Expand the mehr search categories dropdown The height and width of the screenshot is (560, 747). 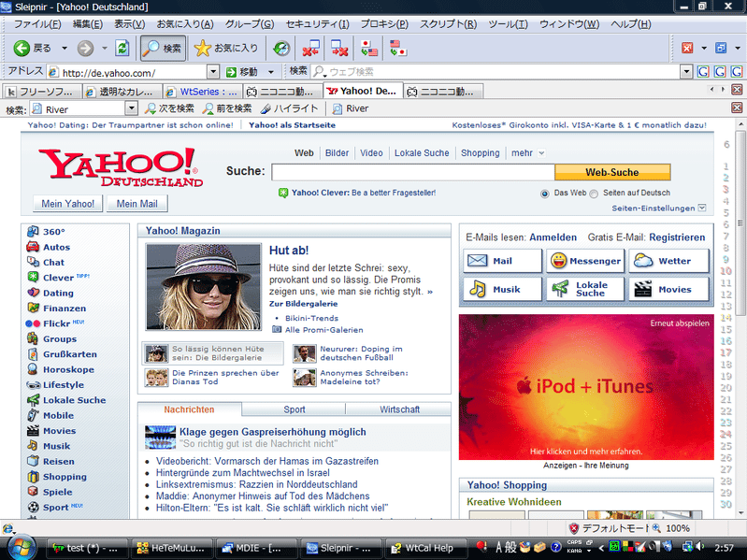click(x=541, y=153)
